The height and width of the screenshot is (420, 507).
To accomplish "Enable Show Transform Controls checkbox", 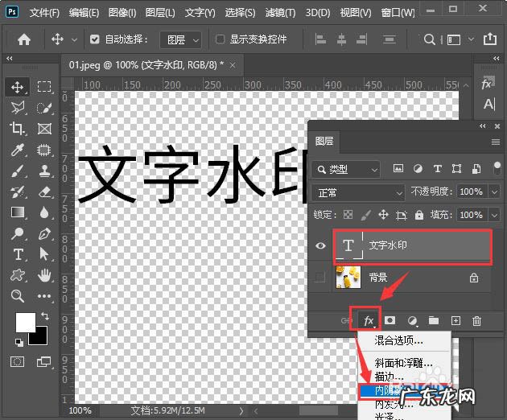I will tap(220, 39).
